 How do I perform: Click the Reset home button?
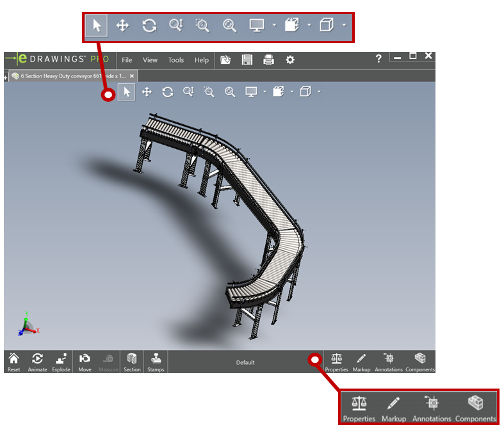[14, 362]
